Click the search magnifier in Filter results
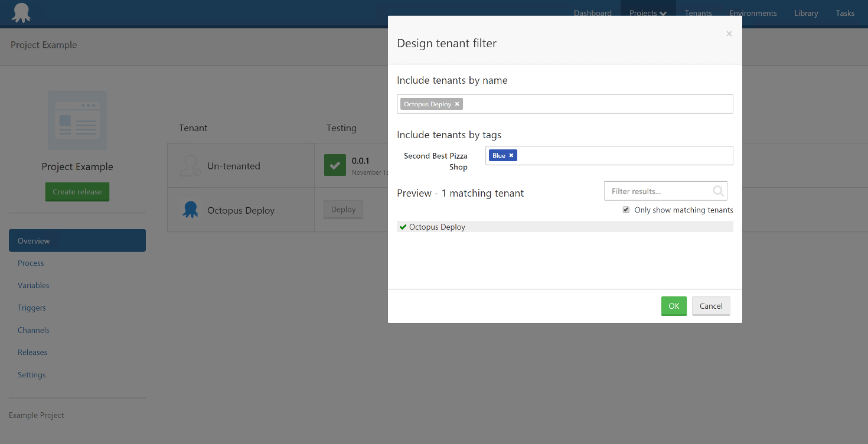This screenshot has height=444, width=868. pyautogui.click(x=718, y=191)
